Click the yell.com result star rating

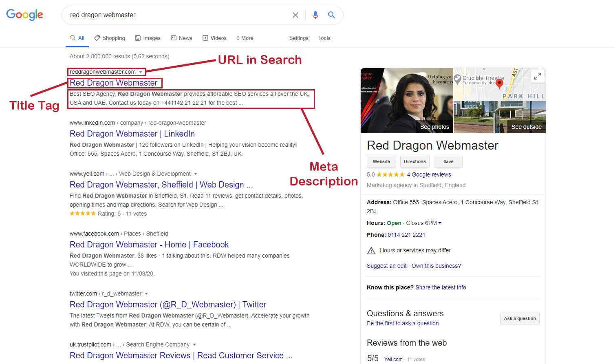point(83,214)
